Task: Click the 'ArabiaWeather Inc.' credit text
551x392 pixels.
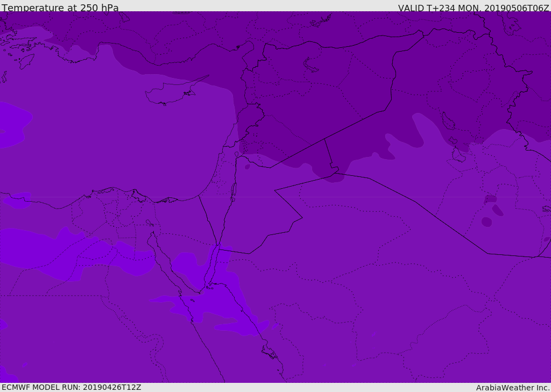Action: click(x=513, y=388)
